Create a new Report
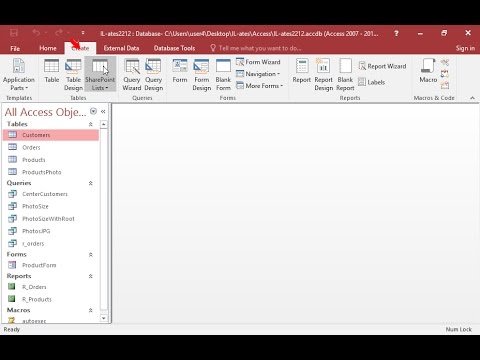Viewport: 480px width, 360px height. [301, 71]
